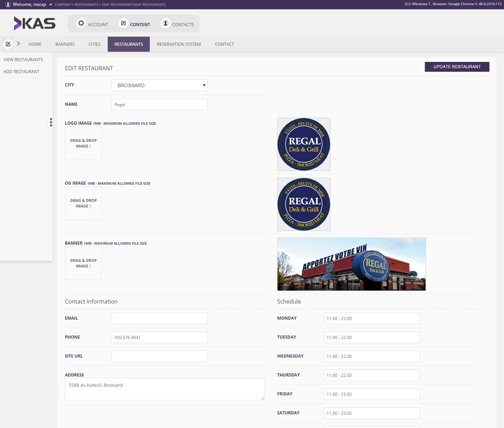Click the Account label in top navigation
This screenshot has height=428, width=504.
point(98,25)
